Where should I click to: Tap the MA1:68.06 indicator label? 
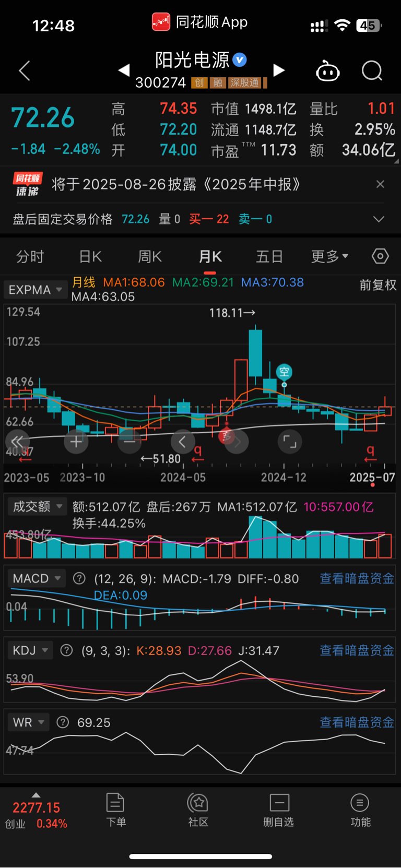(134, 282)
